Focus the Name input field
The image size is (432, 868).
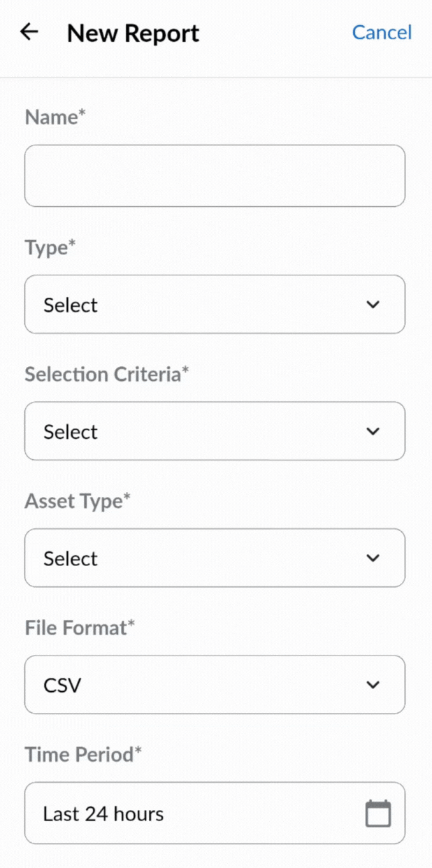point(215,175)
